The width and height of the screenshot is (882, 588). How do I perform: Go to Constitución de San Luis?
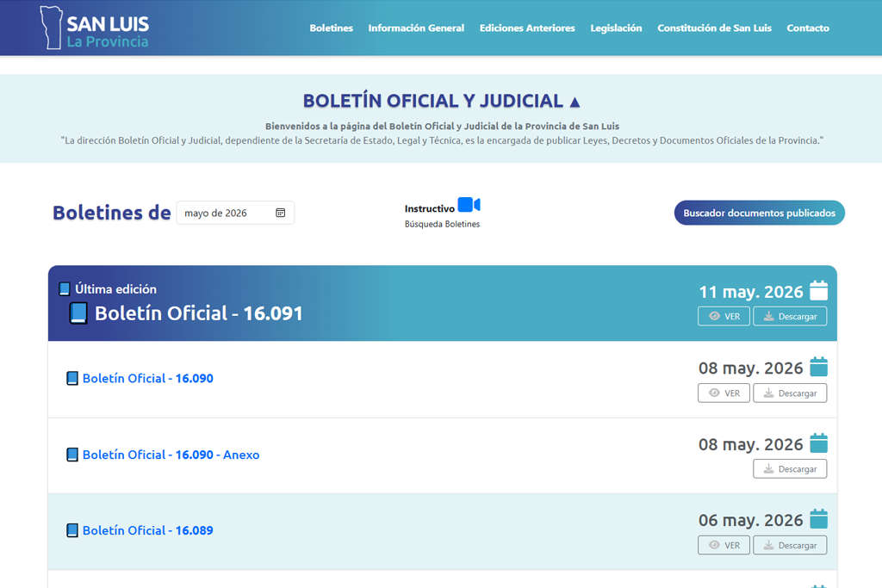coord(714,28)
